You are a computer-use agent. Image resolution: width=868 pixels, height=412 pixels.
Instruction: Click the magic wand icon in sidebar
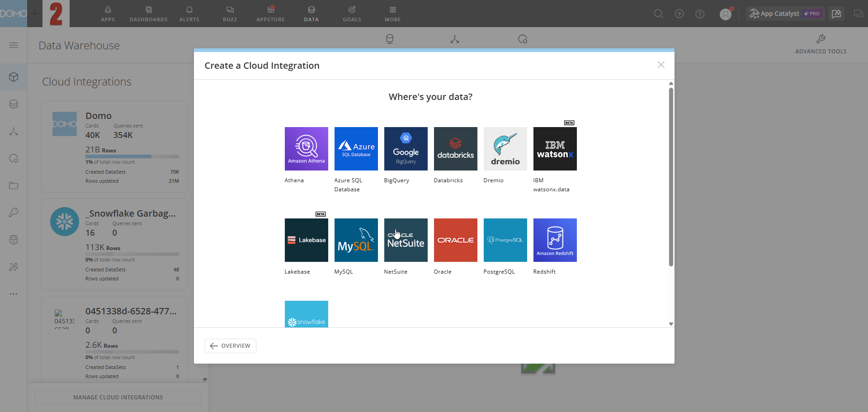tap(14, 267)
